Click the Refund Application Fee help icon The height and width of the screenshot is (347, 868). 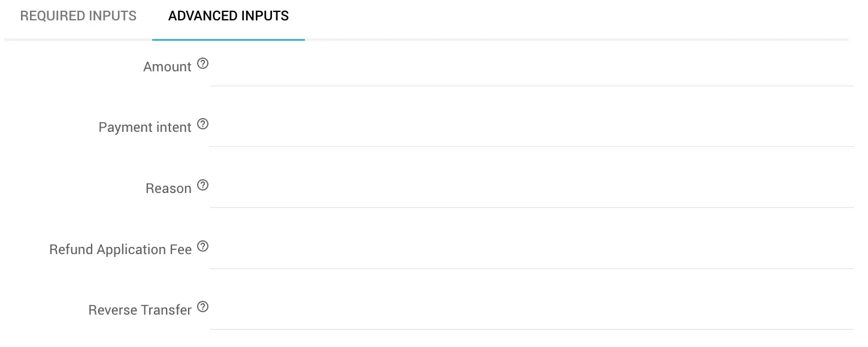[203, 246]
